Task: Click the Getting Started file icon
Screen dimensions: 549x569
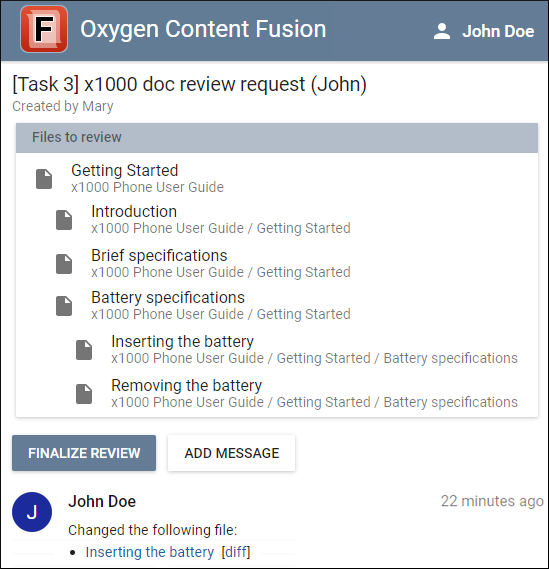Action: (44, 179)
